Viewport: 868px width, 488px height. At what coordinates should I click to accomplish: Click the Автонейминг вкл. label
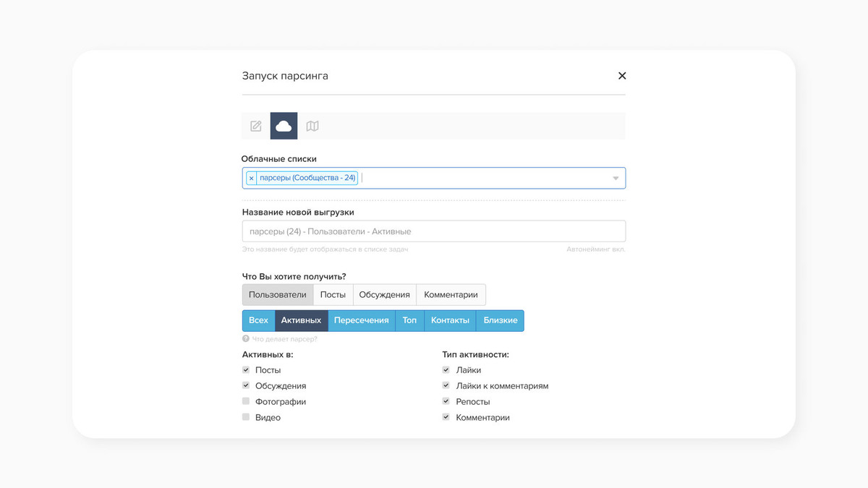[x=596, y=249]
